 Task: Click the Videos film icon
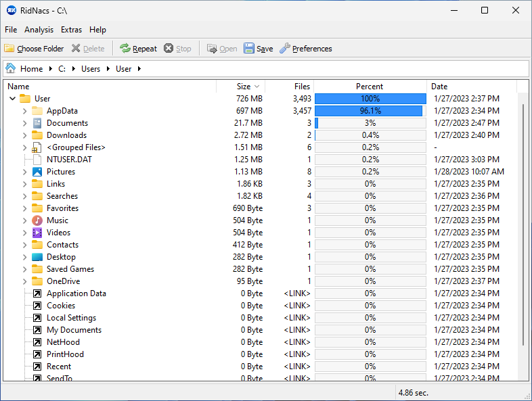coord(37,233)
